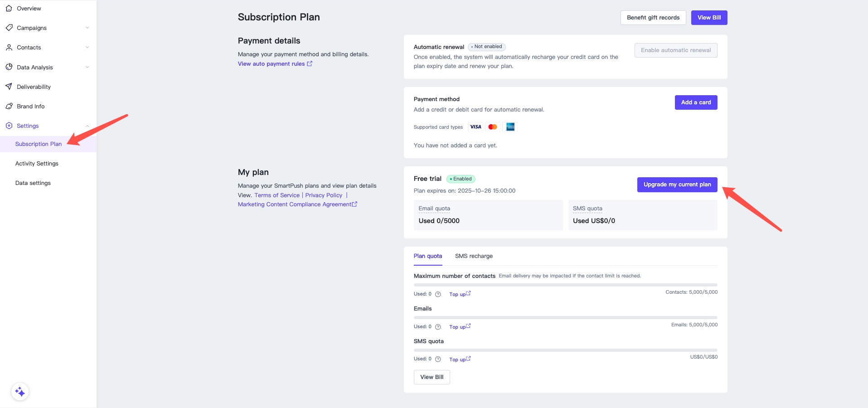Open Activity Settings in sidebar
The height and width of the screenshot is (408, 868).
click(37, 164)
